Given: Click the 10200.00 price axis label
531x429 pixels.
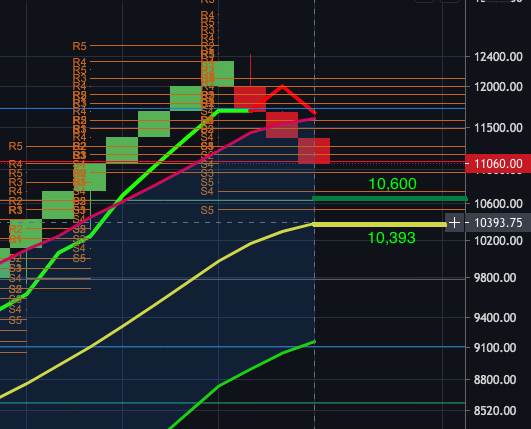Looking at the screenshot, I should pos(498,241).
